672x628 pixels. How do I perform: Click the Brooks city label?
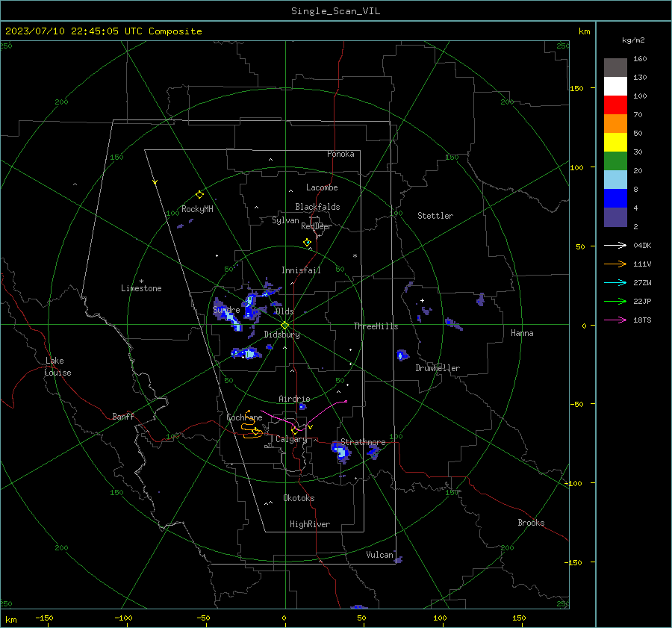[531, 523]
